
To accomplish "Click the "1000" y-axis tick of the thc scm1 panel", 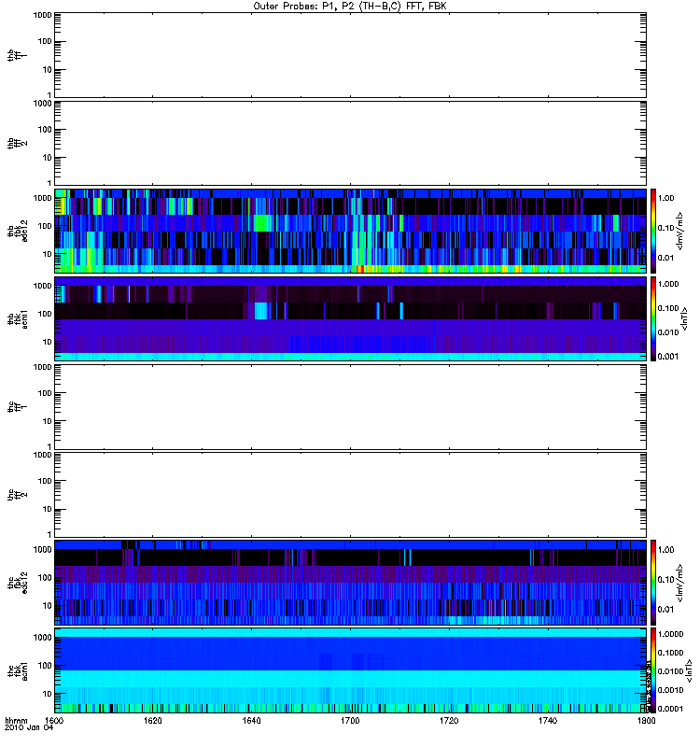I will click(x=42, y=638).
